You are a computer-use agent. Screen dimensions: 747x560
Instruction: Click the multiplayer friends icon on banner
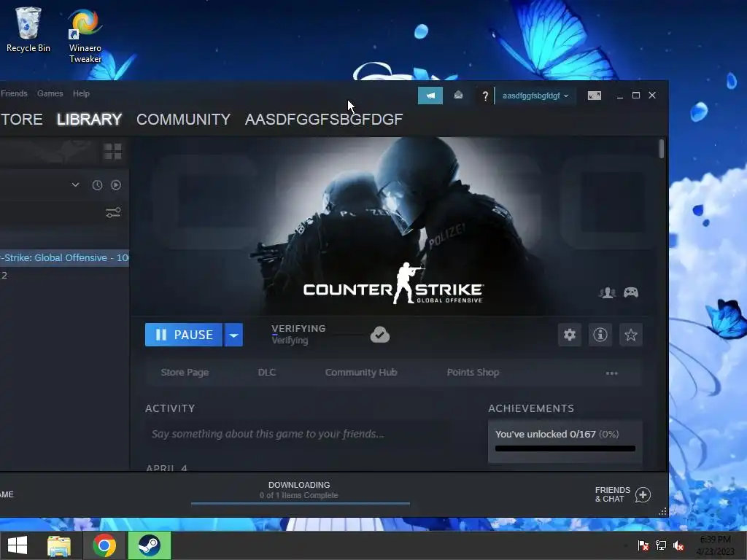coord(608,292)
